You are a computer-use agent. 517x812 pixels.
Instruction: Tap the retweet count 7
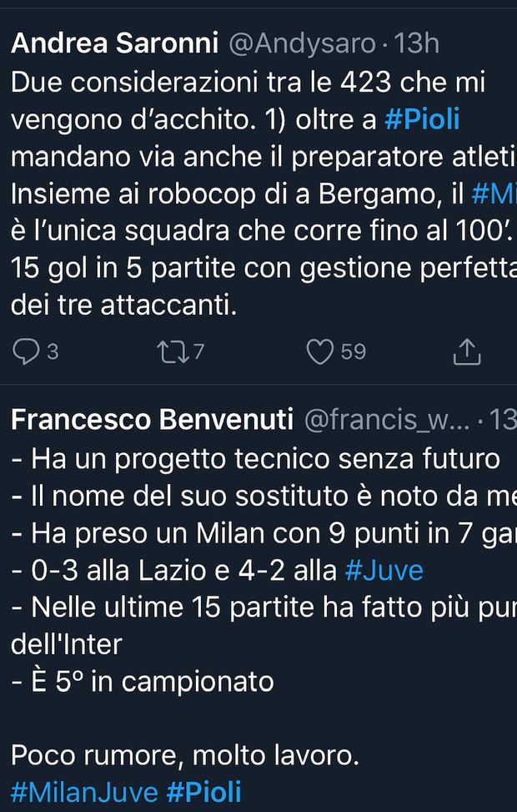198,352
